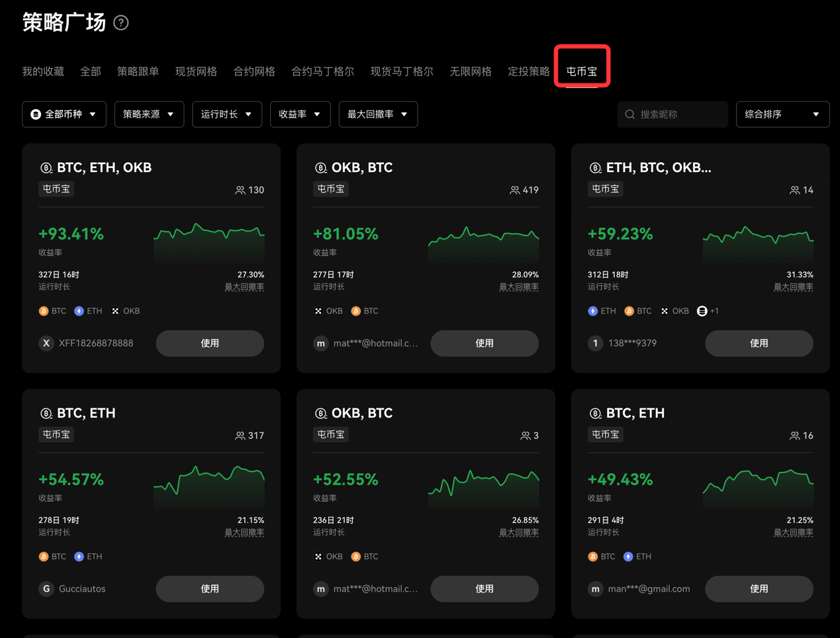Click 使用 on the +59.23% strategy
Image resolution: width=840 pixels, height=638 pixels.
click(759, 343)
